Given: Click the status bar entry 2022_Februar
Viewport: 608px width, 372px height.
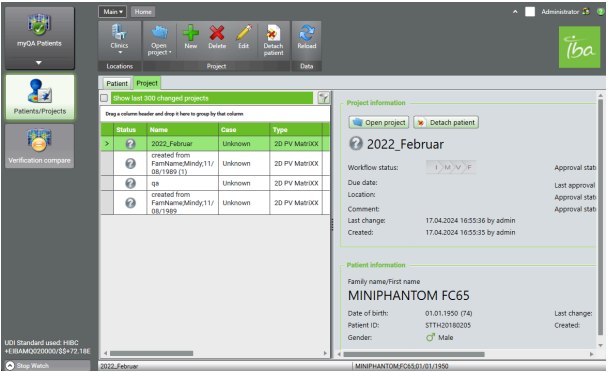Looking at the screenshot, I should coord(119,366).
